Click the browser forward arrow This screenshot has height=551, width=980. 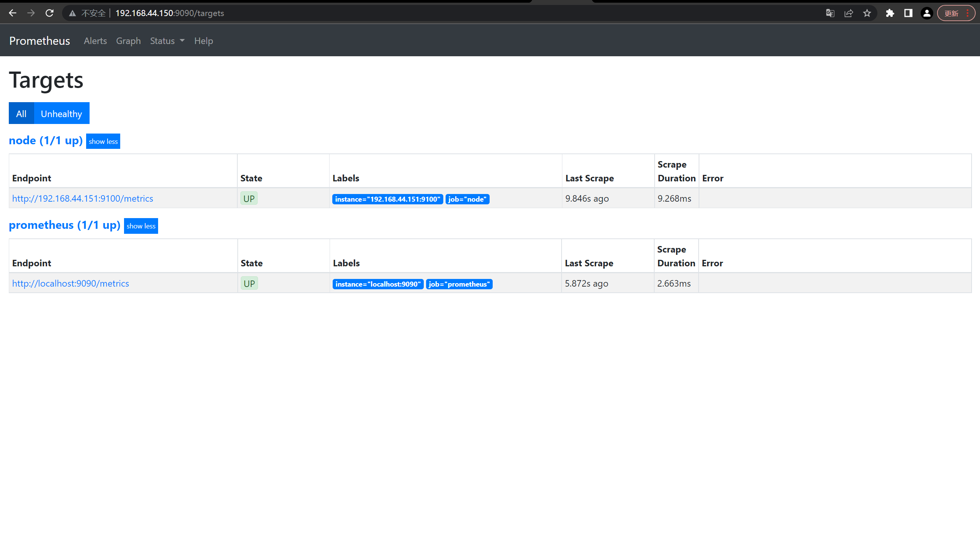point(31,13)
